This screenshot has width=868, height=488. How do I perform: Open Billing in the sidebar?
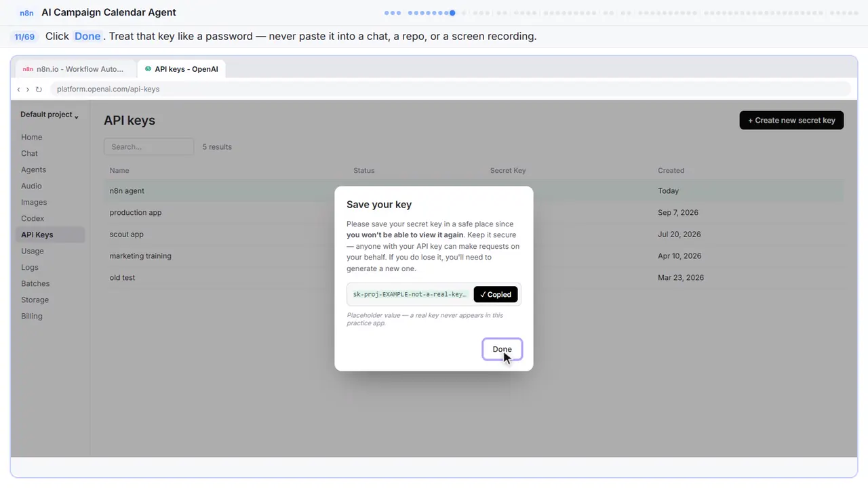(32, 316)
